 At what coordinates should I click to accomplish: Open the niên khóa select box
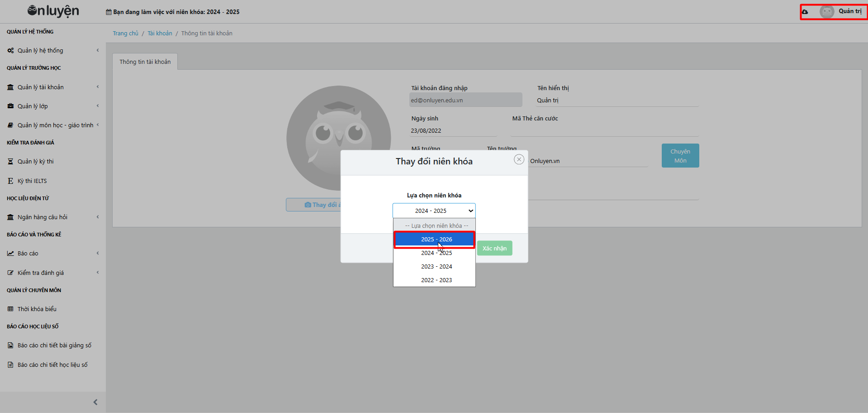point(434,211)
